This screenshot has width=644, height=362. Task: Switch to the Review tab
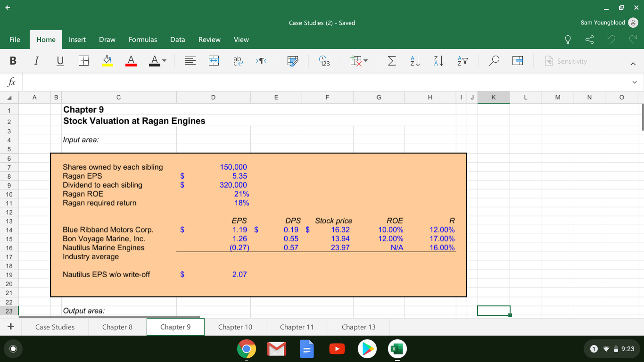(x=209, y=40)
